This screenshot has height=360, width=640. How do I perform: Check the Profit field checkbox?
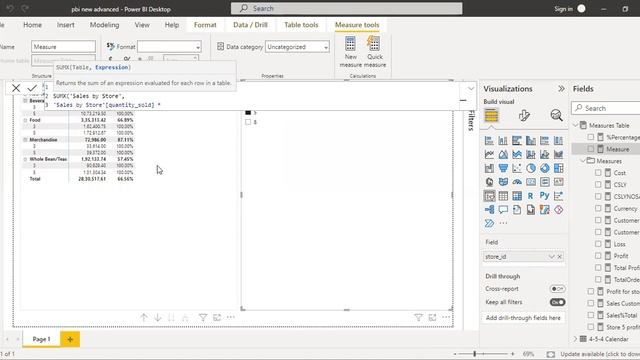click(x=598, y=256)
